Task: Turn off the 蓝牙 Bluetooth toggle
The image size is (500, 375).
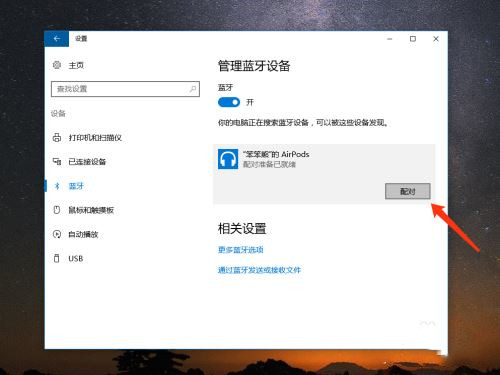Action: 229,102
